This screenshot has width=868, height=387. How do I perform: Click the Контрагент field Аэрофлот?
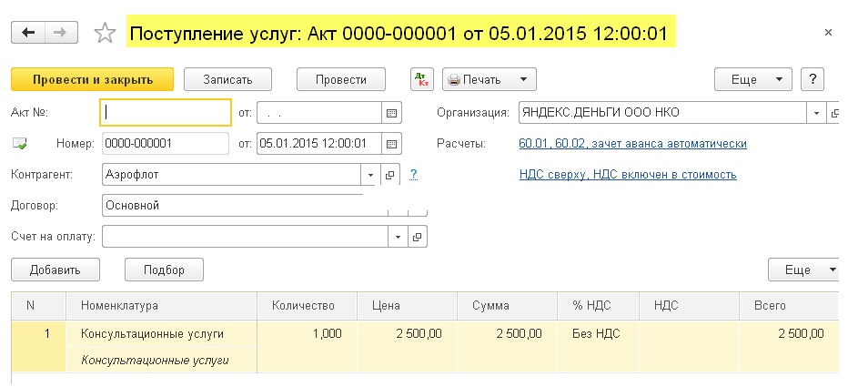231,175
